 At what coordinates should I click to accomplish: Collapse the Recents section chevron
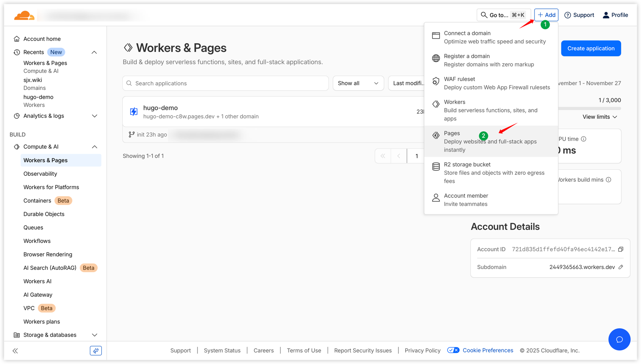[x=94, y=52]
